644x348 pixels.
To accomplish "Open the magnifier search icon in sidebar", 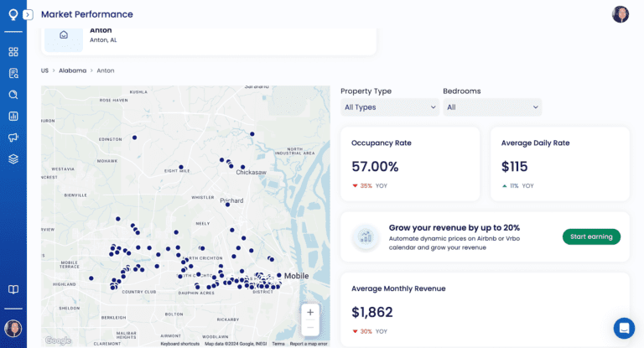I will tap(13, 95).
